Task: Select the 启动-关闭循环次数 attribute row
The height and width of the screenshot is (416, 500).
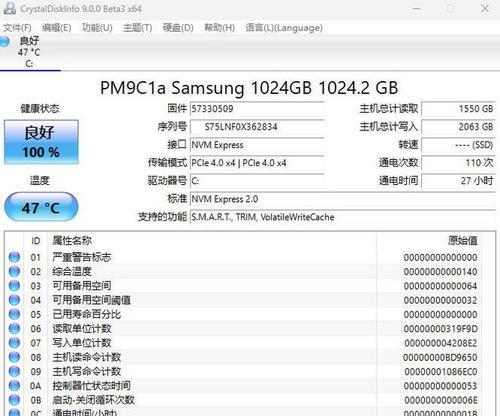Action: point(243,400)
